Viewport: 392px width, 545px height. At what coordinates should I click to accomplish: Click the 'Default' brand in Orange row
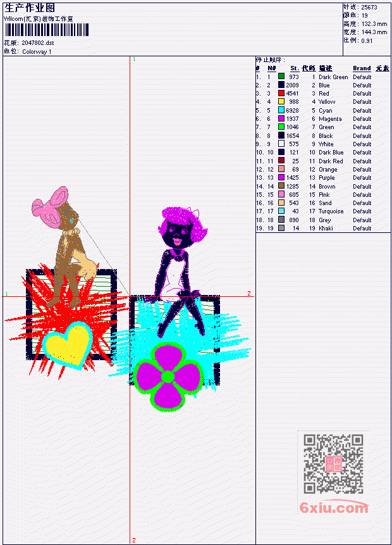[362, 169]
